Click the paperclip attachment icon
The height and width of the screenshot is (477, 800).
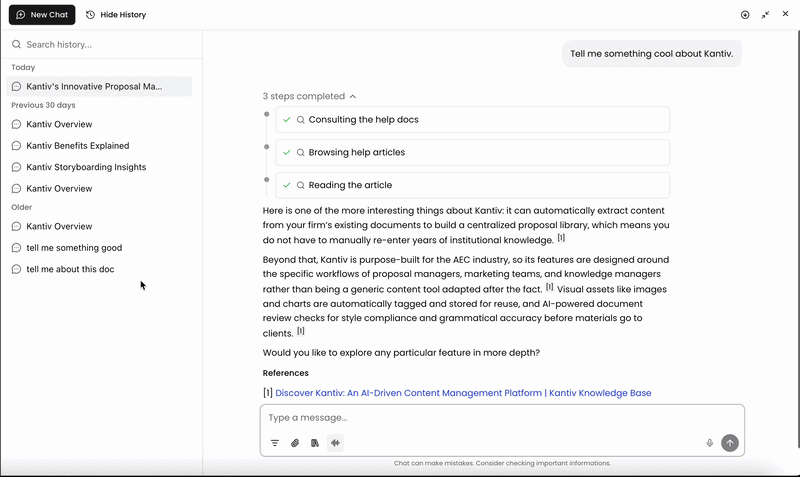pos(295,443)
